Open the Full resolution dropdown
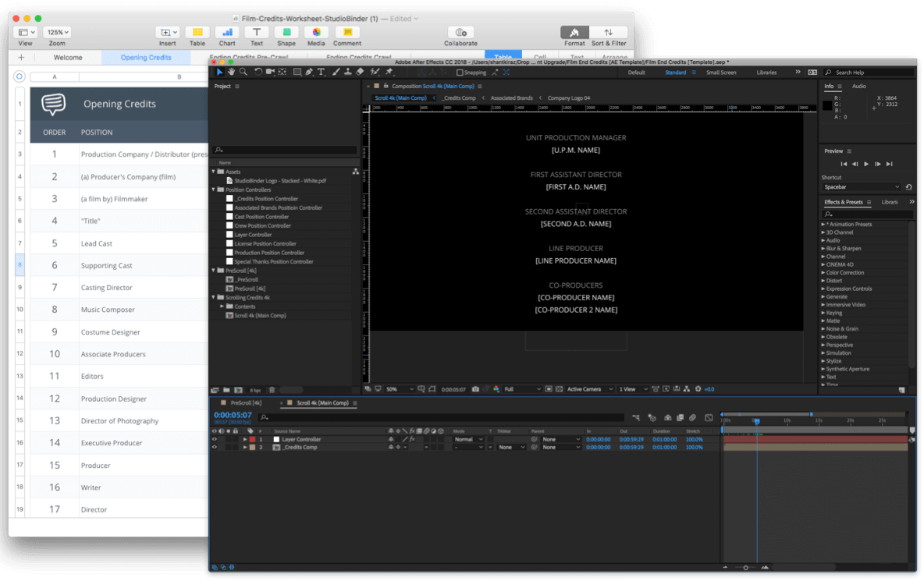Screen dimensions: 924x581 [522, 389]
